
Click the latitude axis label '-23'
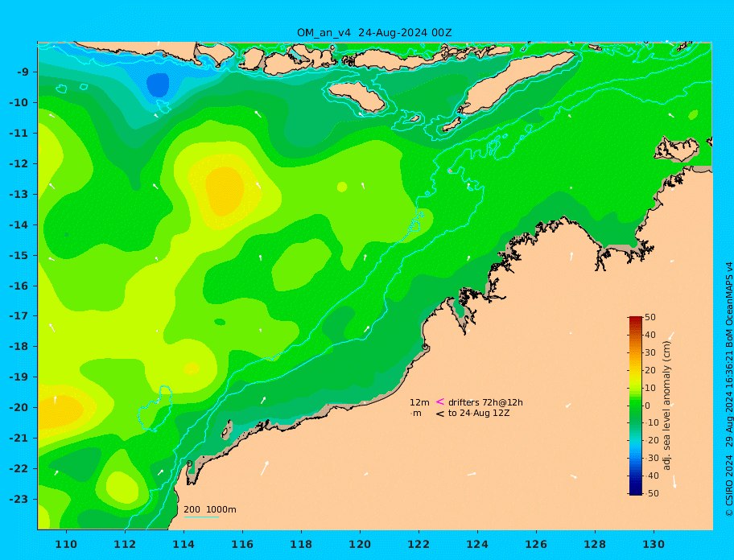[x=19, y=499]
